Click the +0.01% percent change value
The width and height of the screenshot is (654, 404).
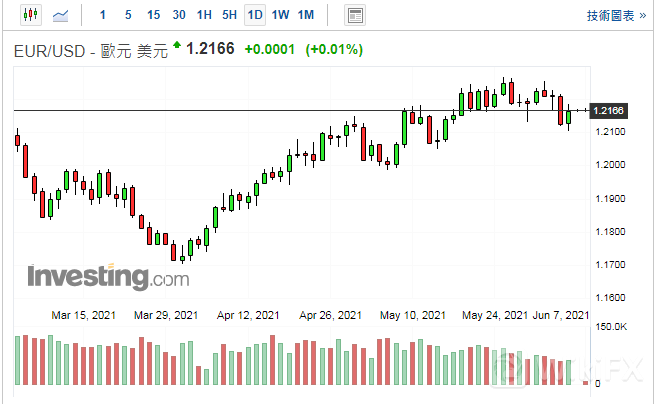click(x=337, y=49)
